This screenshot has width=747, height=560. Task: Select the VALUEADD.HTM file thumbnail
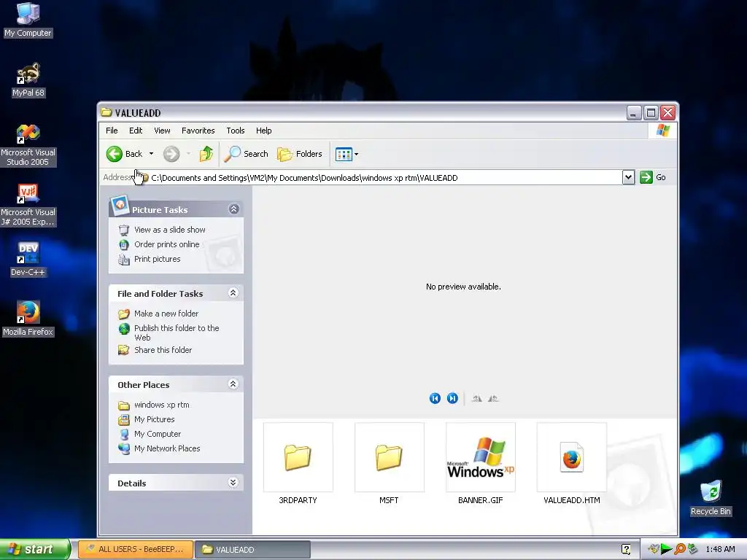572,463
